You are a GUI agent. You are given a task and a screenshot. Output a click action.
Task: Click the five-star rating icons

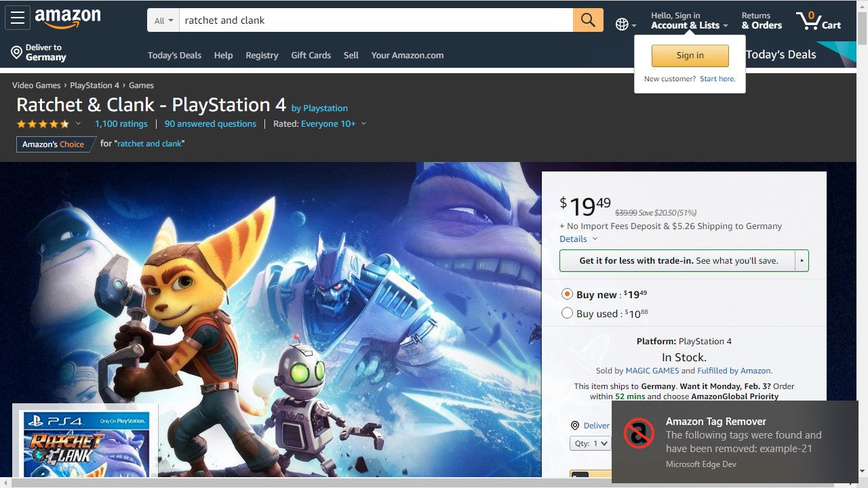(43, 124)
